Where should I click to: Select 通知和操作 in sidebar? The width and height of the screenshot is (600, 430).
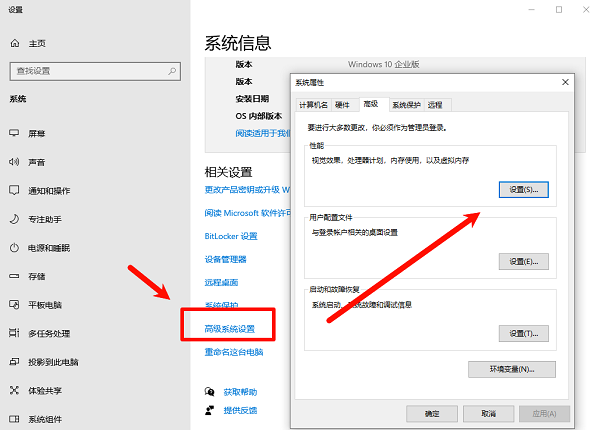[x=49, y=191]
